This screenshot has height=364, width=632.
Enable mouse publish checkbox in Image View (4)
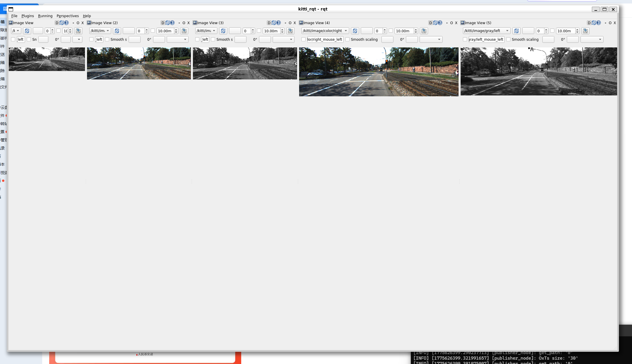303,39
